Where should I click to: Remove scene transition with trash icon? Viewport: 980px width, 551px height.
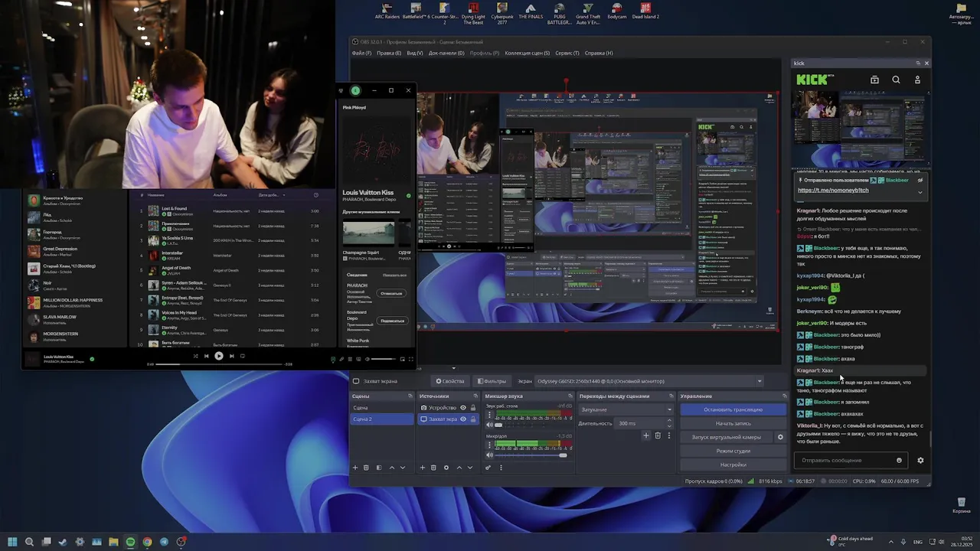658,435
